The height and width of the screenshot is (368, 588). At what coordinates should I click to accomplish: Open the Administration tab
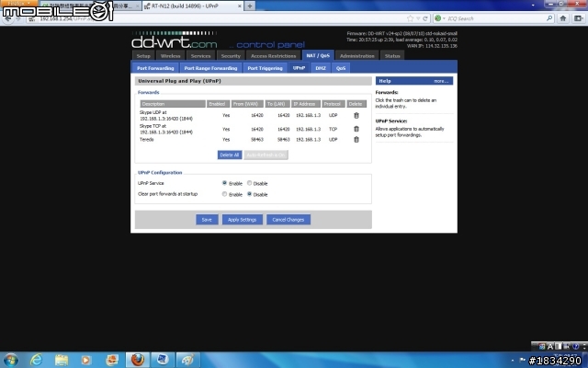[357, 55]
